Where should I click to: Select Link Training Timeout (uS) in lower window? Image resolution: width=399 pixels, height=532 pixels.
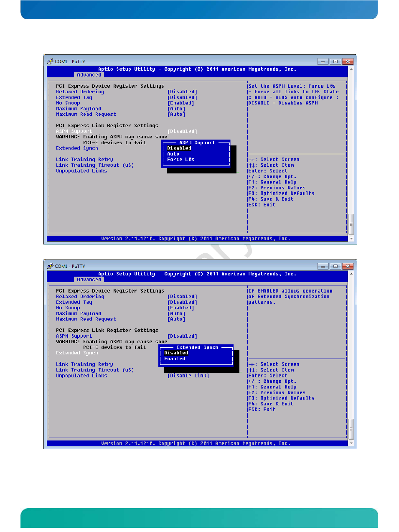95,370
